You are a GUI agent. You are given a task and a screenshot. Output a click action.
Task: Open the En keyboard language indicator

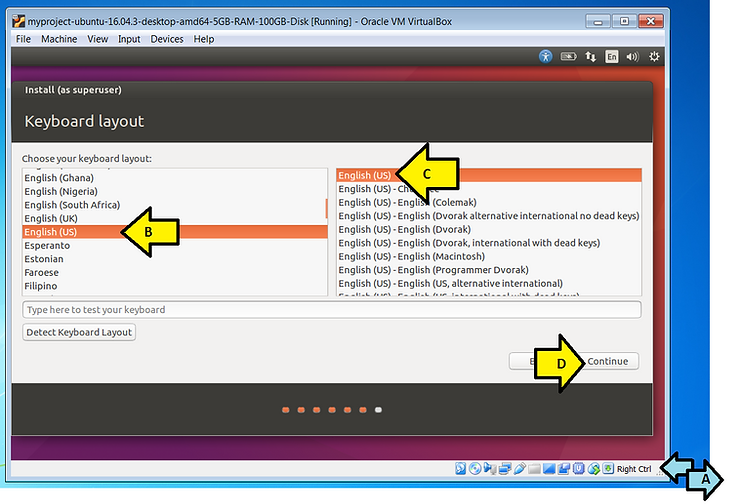coord(612,57)
